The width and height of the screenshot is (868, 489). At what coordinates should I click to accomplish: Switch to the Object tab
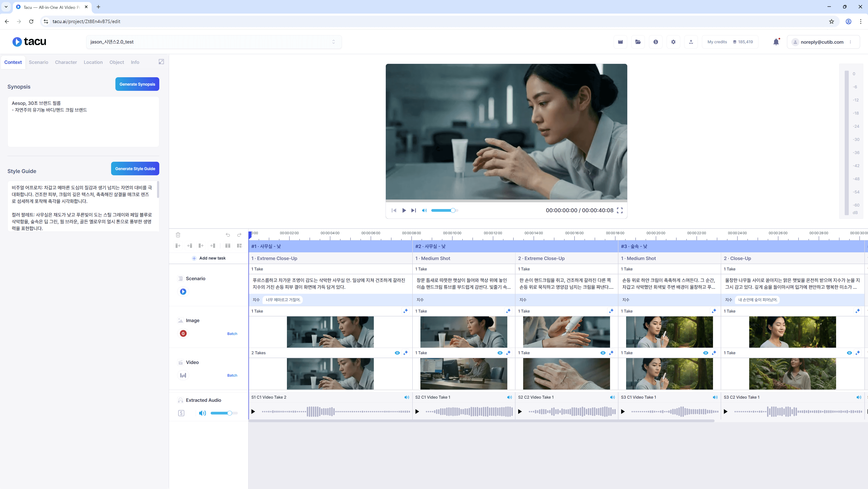click(x=117, y=62)
